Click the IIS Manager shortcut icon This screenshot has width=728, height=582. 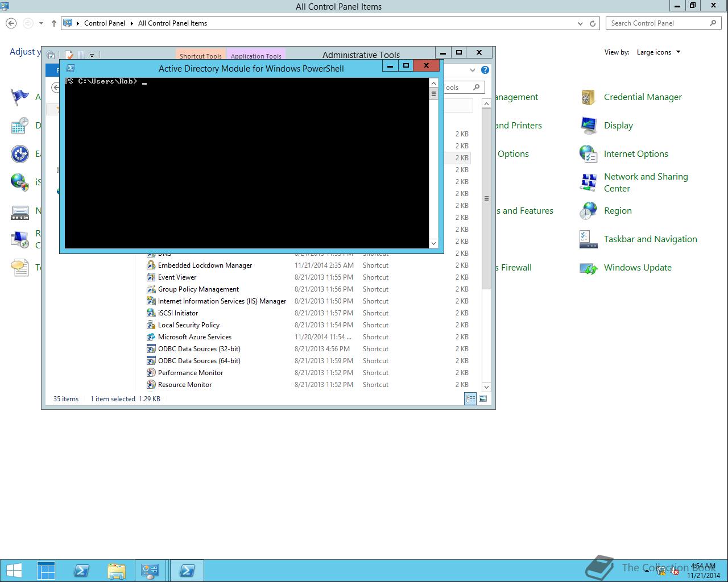click(151, 301)
